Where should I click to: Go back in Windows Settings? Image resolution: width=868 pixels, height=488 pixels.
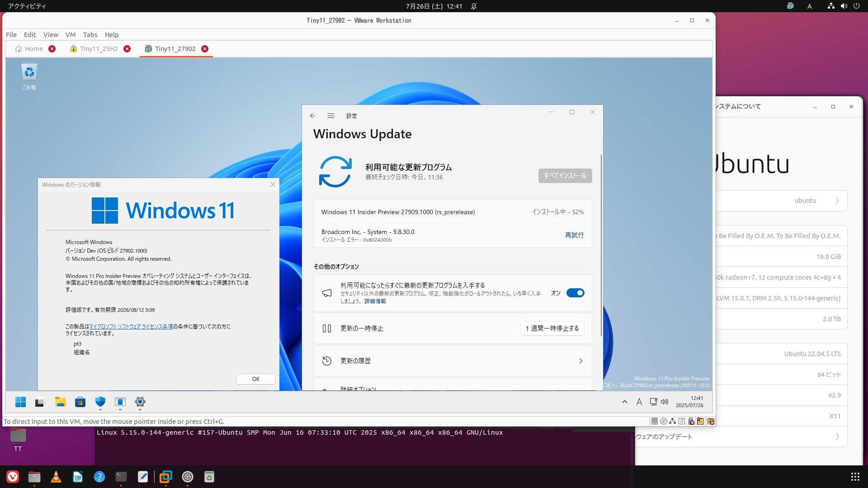(x=312, y=116)
